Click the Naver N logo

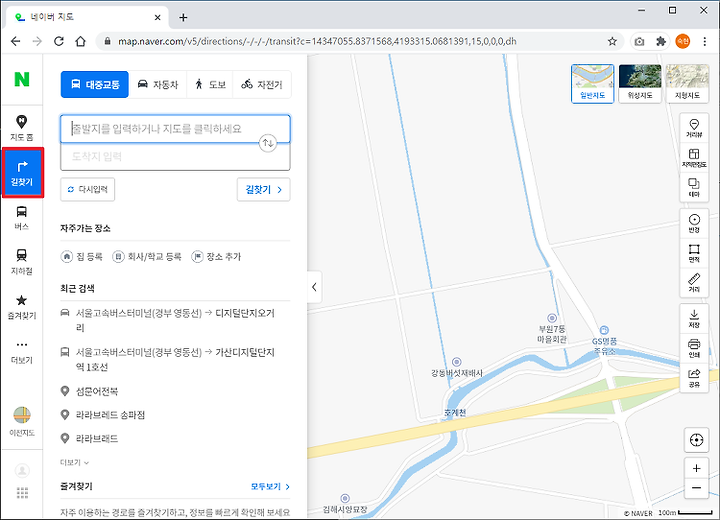click(22, 79)
